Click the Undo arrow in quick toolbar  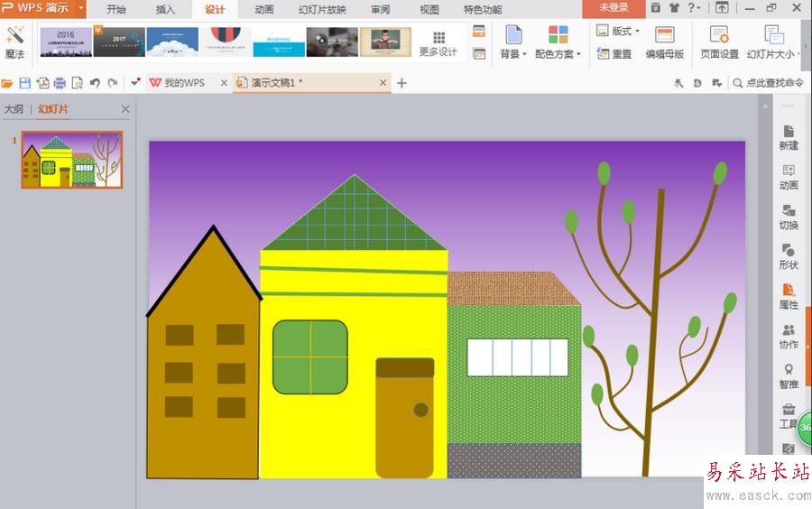pos(95,83)
